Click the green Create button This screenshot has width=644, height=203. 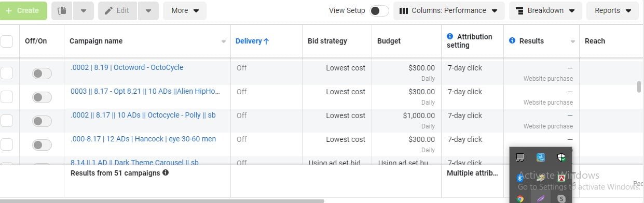coord(23,10)
